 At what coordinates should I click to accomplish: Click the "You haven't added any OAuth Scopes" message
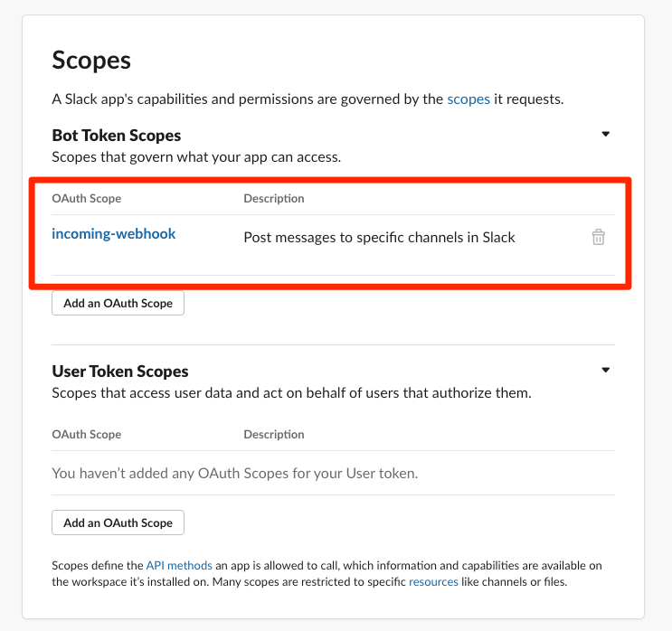(235, 473)
